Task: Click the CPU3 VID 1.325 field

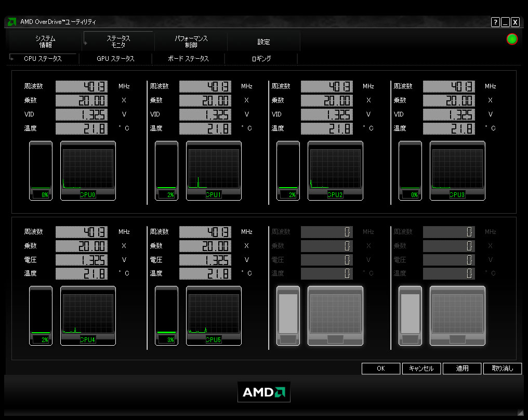Action: point(449,114)
